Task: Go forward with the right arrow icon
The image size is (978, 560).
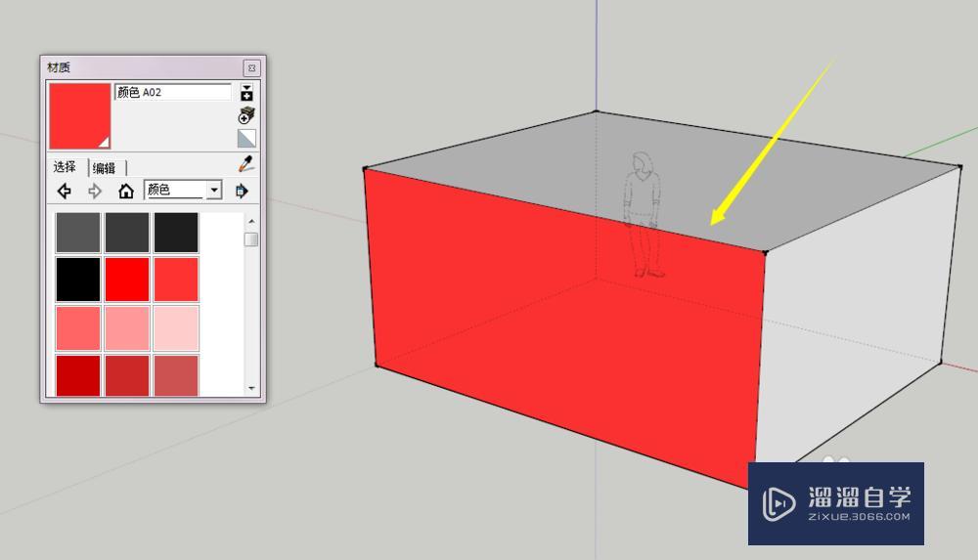Action: pos(95,191)
